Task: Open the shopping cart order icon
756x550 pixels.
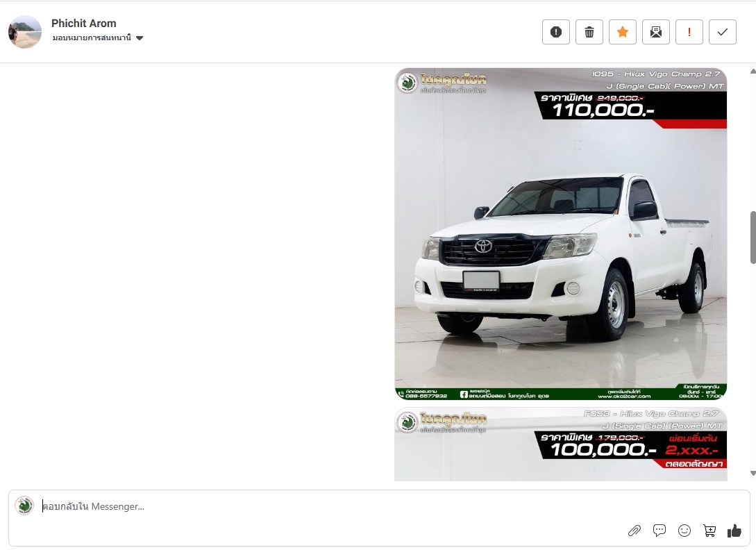Action: [x=709, y=531]
